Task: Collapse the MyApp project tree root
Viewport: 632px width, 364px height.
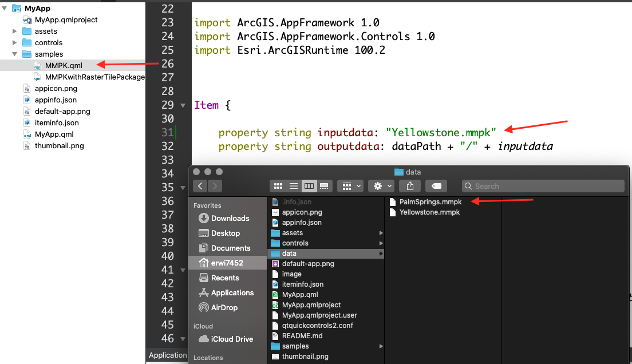Action: 5,8
